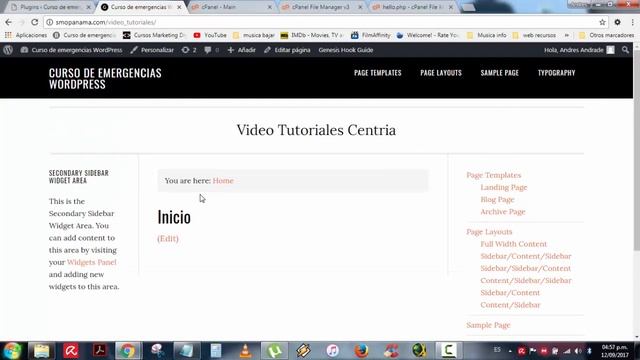Open VLC media player from taskbar
Image resolution: width=640 pixels, height=360 pixels.
point(245,351)
